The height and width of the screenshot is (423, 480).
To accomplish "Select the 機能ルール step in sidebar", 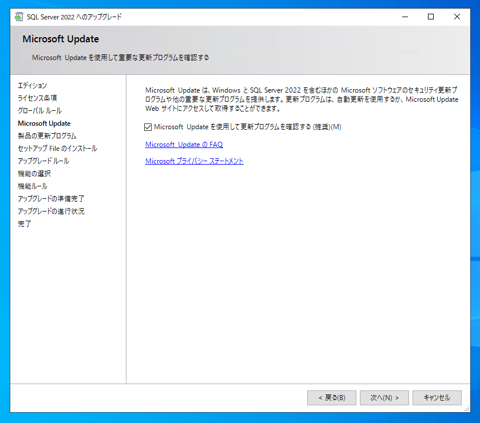I will pos(33,186).
